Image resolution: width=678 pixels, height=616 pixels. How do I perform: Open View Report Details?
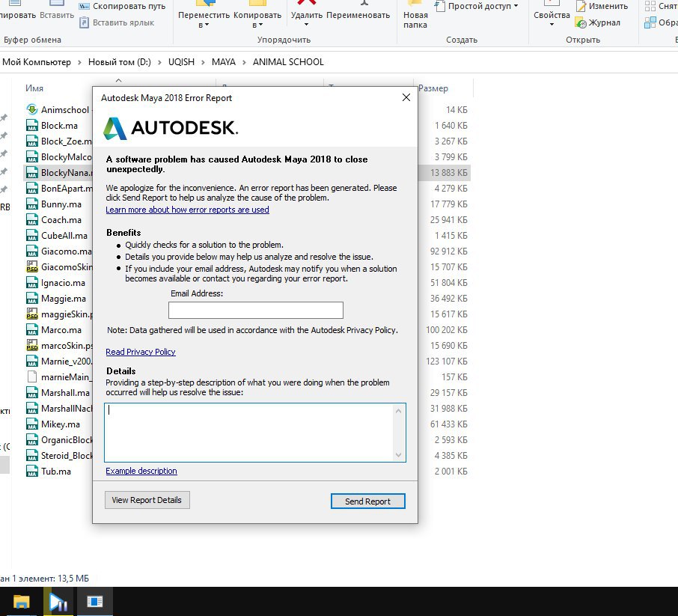[x=147, y=500]
